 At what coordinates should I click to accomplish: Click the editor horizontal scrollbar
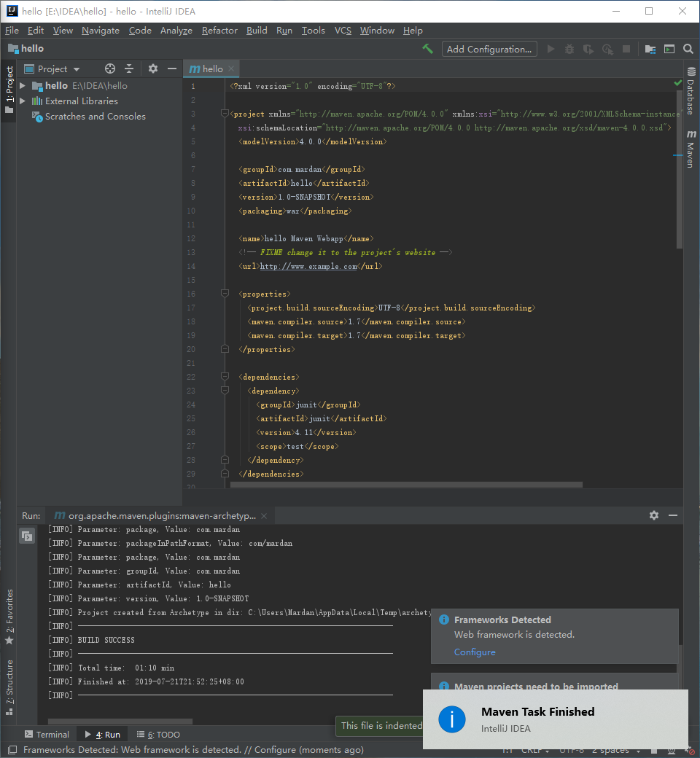pos(406,485)
